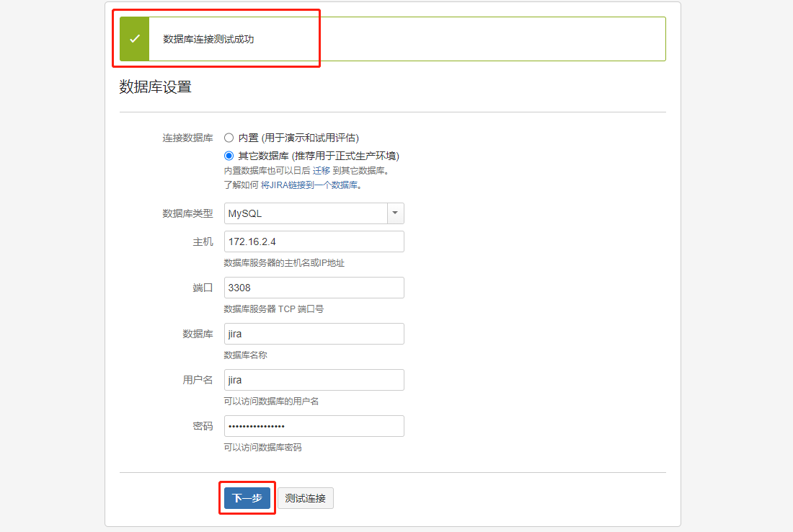Focus the database name field
Viewport: 793px width, 532px height.
point(314,334)
